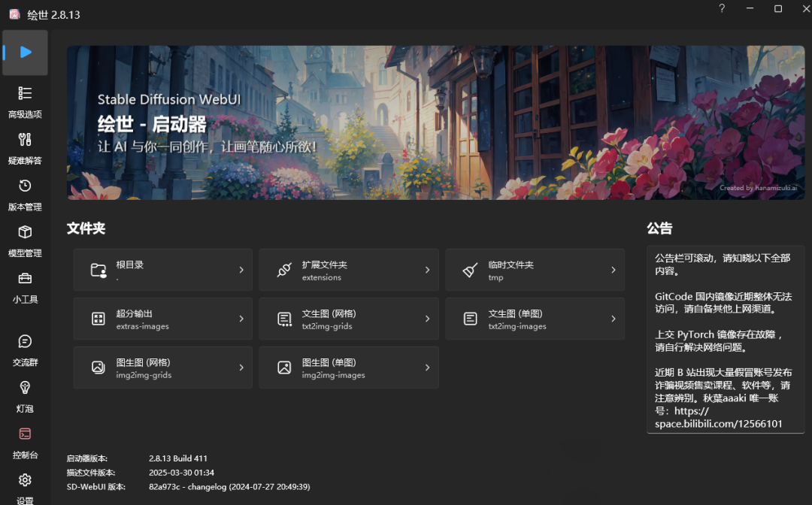Select the 版本管理 sidebar label
The height and width of the screenshot is (505, 812).
[x=25, y=207]
